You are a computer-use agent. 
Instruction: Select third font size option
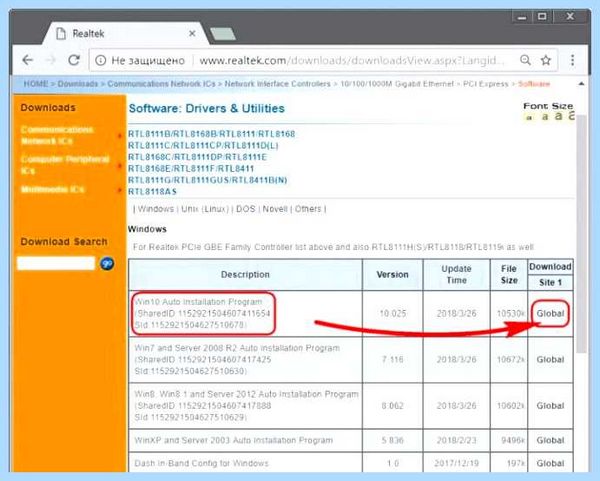coord(559,116)
